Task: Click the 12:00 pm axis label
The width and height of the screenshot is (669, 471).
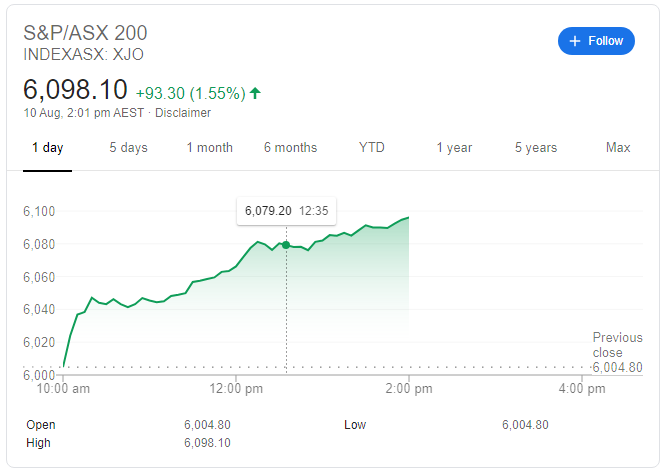Action: (x=236, y=388)
